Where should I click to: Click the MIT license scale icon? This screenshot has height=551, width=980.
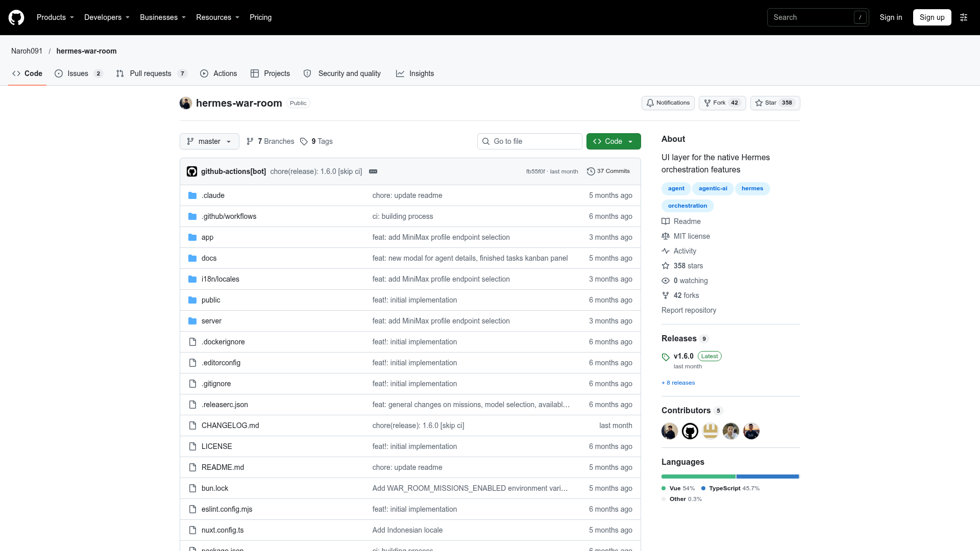coord(666,236)
